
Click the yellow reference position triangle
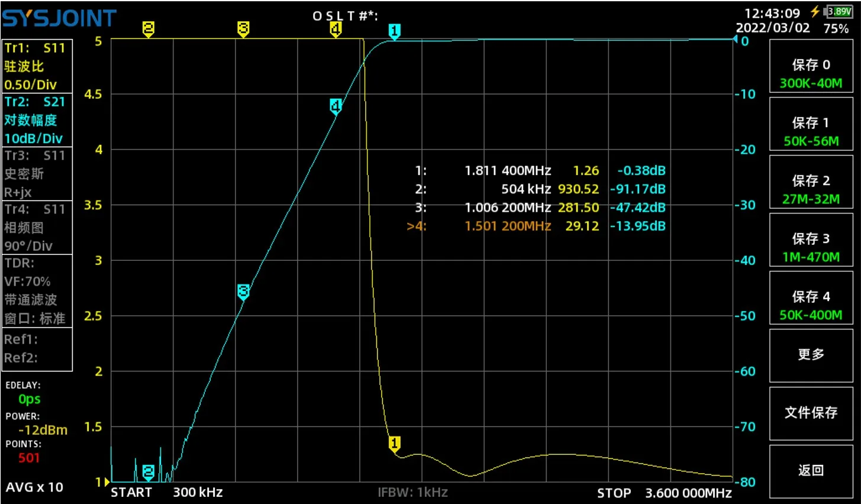[107, 482]
